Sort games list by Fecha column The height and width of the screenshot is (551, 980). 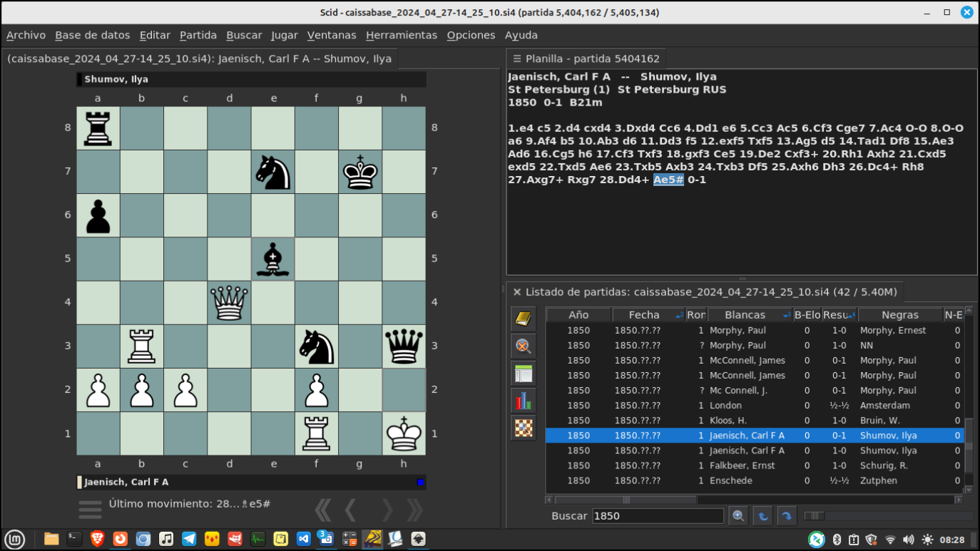pos(649,314)
